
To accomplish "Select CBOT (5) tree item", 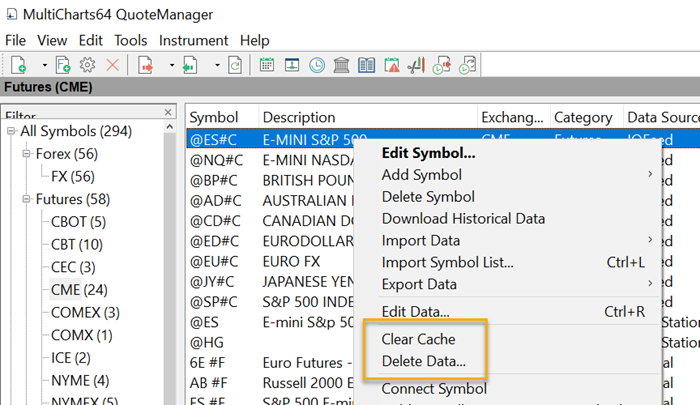I will click(x=78, y=222).
